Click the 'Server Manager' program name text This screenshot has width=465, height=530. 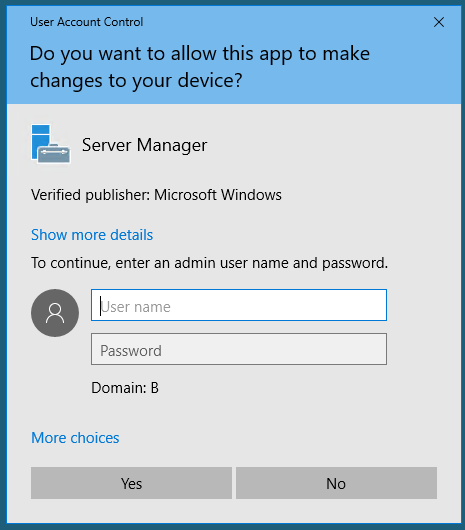(x=144, y=145)
